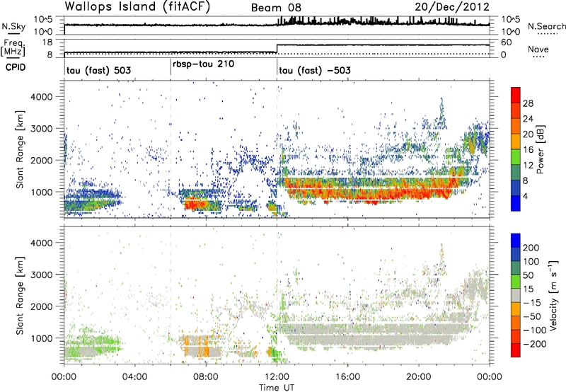This screenshot has width=566, height=392.
Task: Click the 'Time UT' axis label
Action: pyautogui.click(x=277, y=387)
